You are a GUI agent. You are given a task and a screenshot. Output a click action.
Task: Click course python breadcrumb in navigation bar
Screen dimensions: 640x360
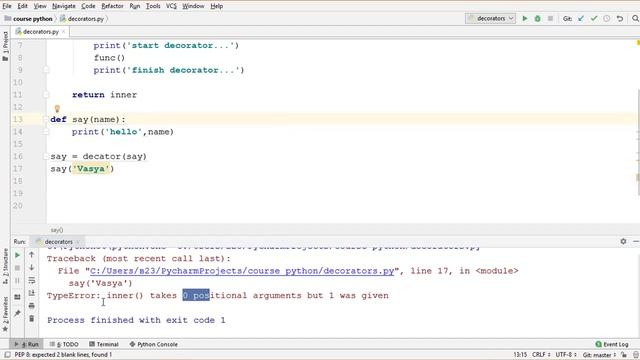coord(29,19)
